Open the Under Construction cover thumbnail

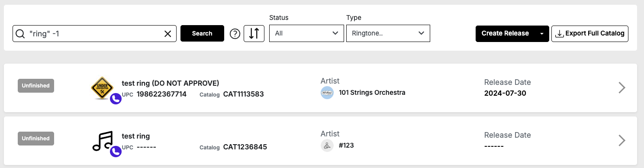click(x=102, y=88)
